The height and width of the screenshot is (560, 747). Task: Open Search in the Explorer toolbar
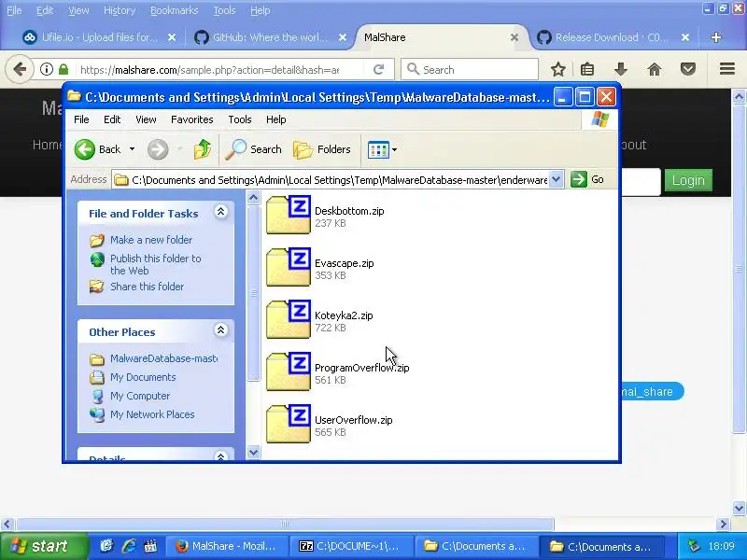click(253, 149)
